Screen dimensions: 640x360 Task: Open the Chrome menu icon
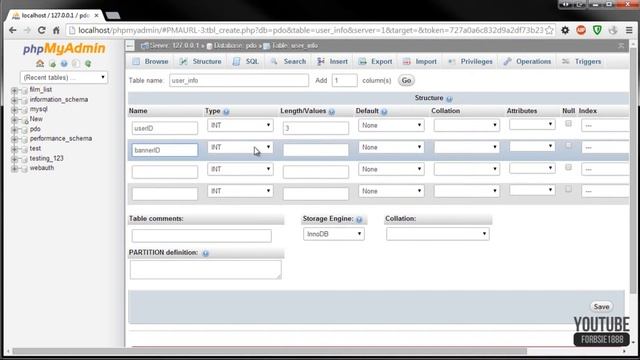click(629, 30)
